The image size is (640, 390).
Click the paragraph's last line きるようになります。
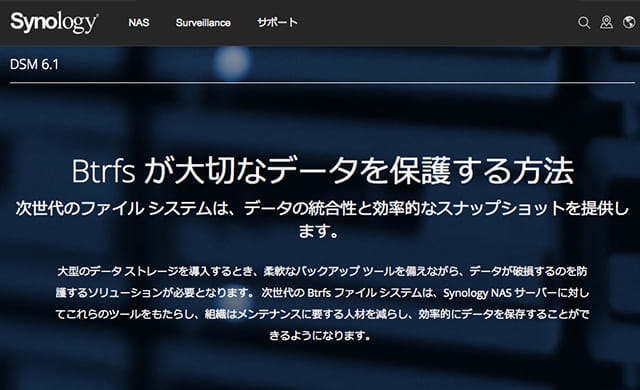point(320,336)
